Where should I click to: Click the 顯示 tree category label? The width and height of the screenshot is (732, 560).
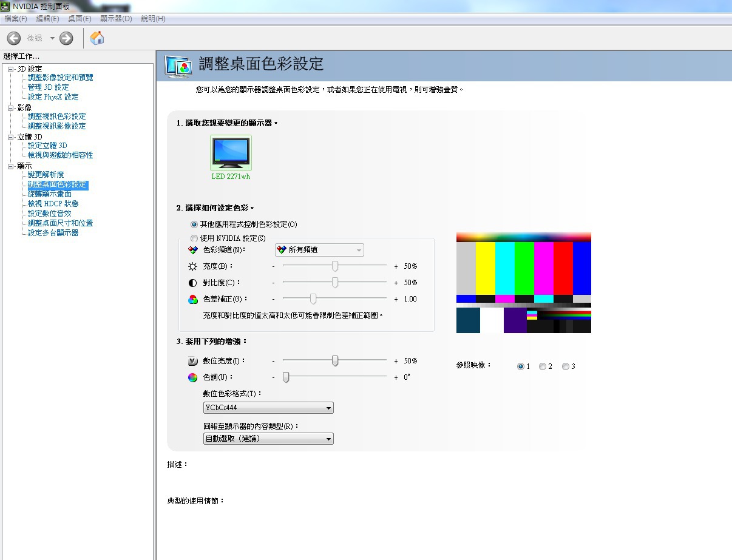[24, 166]
